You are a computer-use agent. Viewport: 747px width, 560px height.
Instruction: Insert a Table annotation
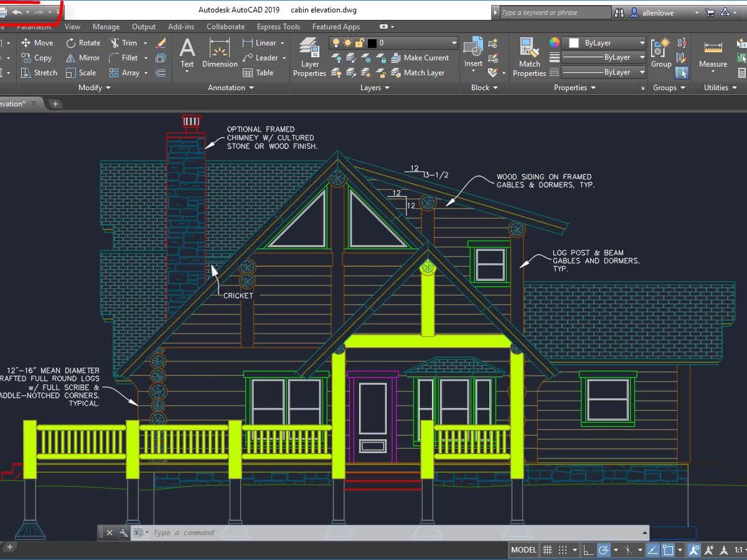258,73
